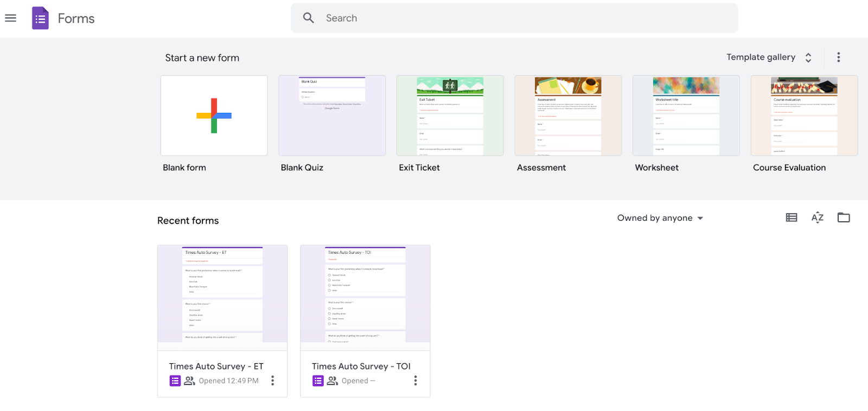This screenshot has width=868, height=411.
Task: Open more options in template section
Action: click(x=838, y=57)
